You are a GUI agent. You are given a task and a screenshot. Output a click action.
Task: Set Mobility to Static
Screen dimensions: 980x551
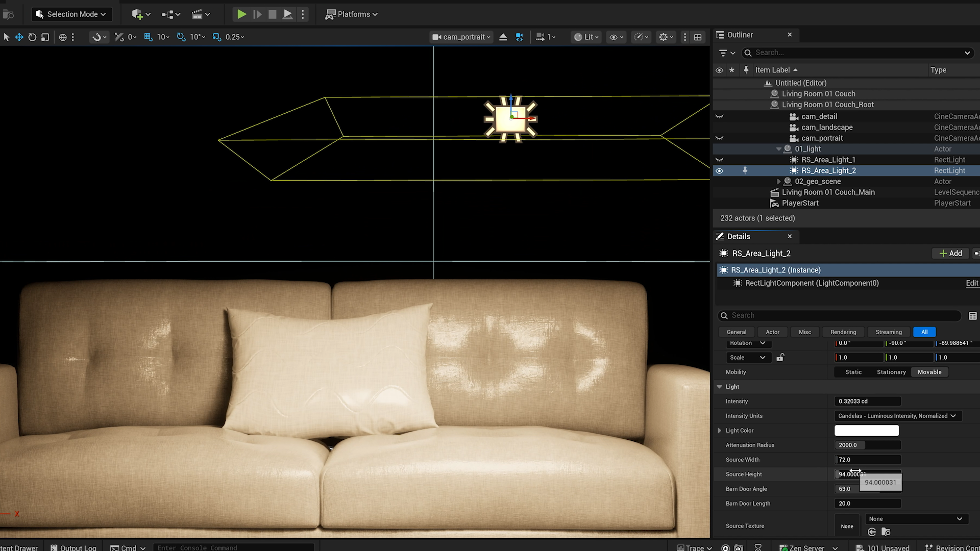(853, 372)
